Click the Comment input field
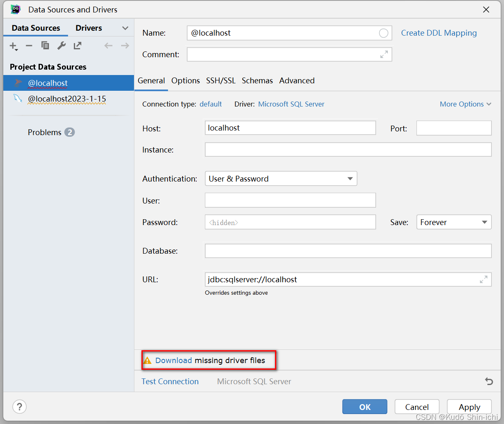The width and height of the screenshot is (504, 424). click(x=290, y=54)
